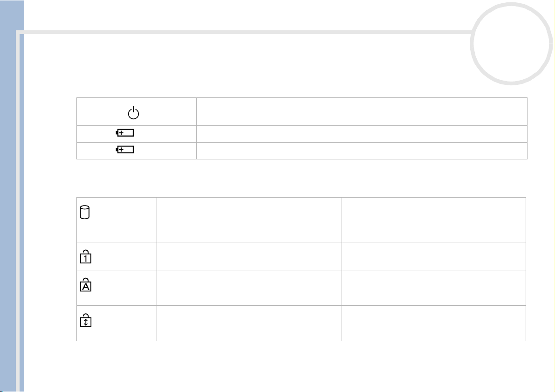Screen dimensions: 555x392
Task: Click the power indicator icon
Action: point(133,113)
